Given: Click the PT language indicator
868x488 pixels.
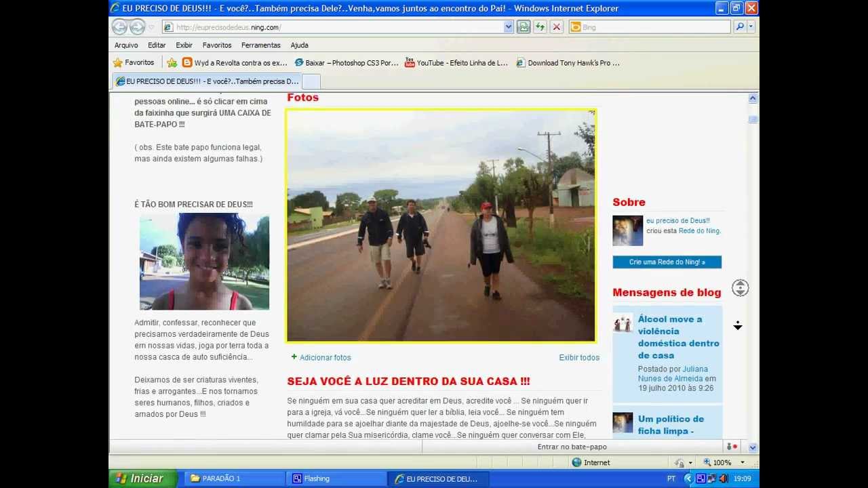Looking at the screenshot, I should 671,479.
